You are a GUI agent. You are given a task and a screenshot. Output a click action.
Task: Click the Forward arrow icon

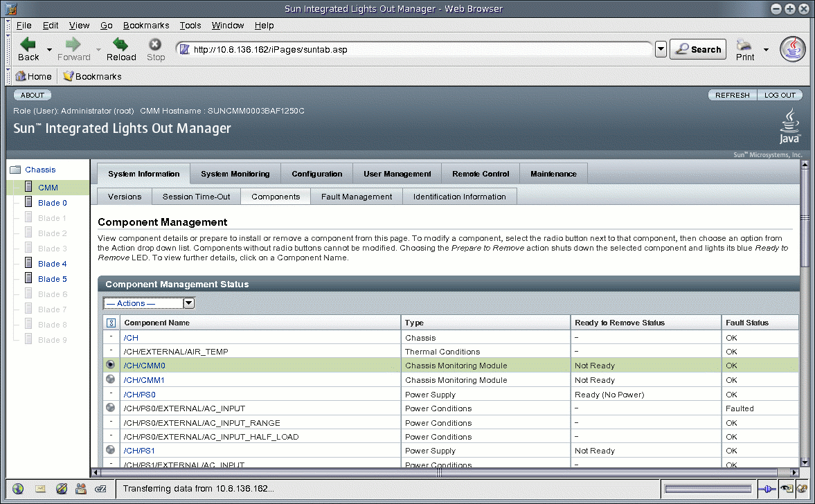[x=73, y=45]
